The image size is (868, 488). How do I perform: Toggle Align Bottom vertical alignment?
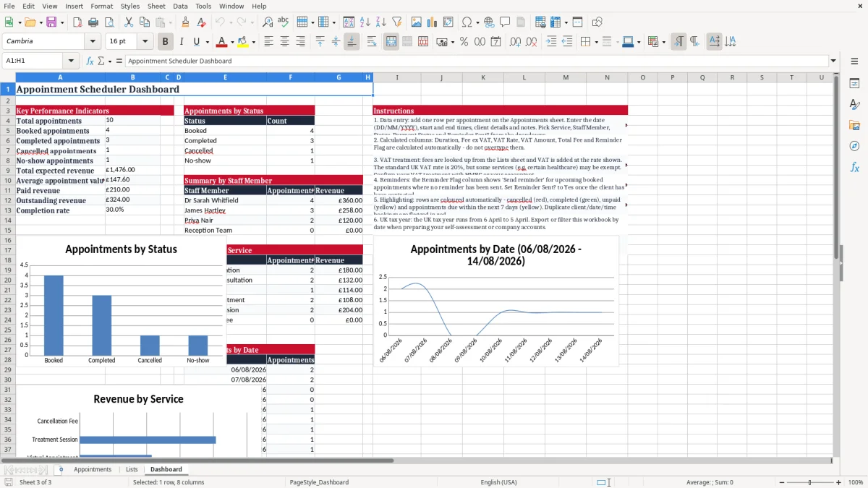point(352,42)
